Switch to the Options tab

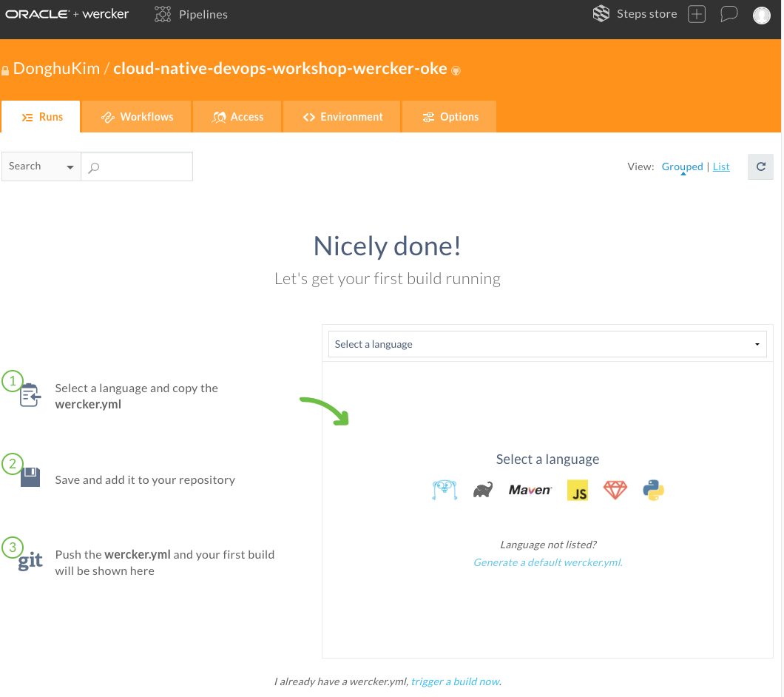[x=450, y=117]
